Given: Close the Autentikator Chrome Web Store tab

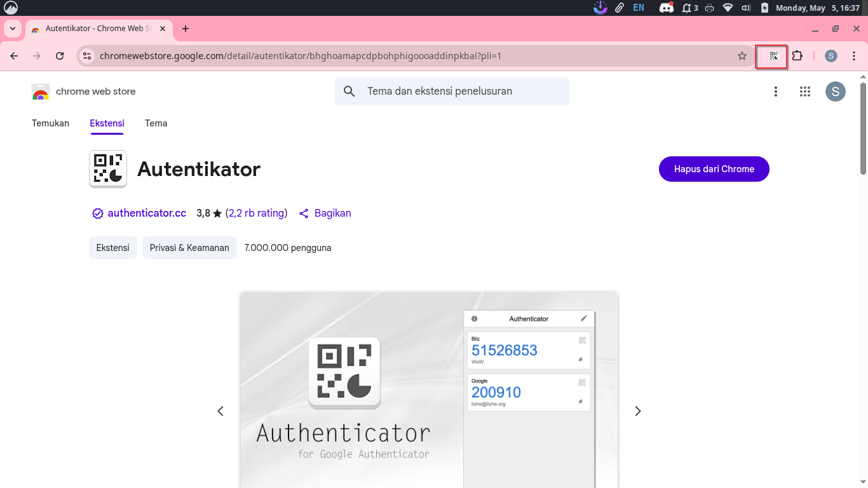Looking at the screenshot, I should tap(163, 29).
